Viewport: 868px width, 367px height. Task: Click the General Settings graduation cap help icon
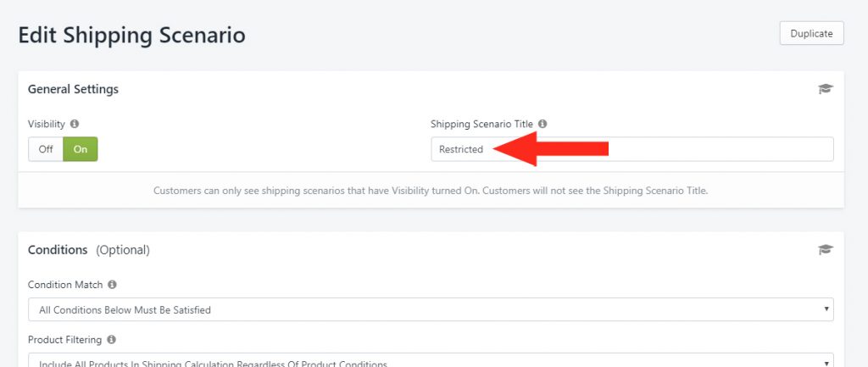(826, 89)
